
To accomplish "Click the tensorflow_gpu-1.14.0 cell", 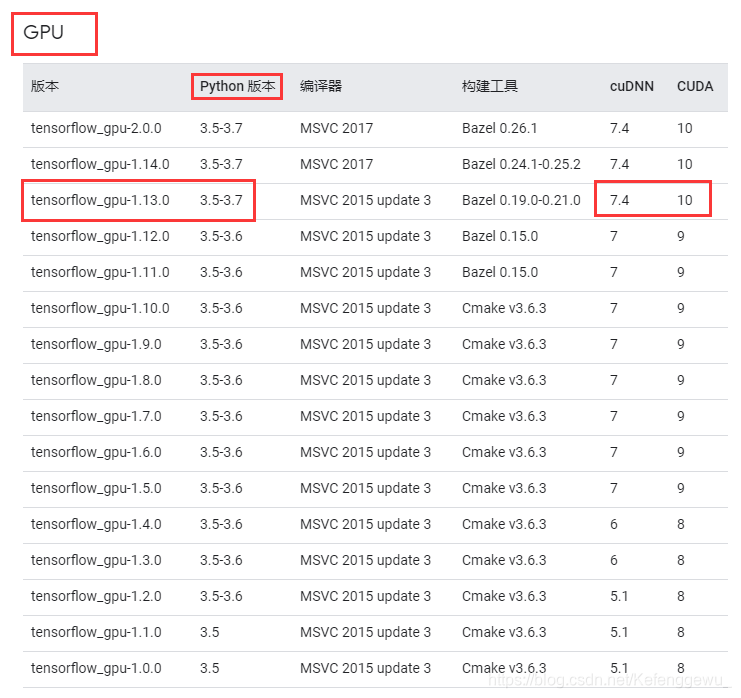I will pyautogui.click(x=100, y=164).
